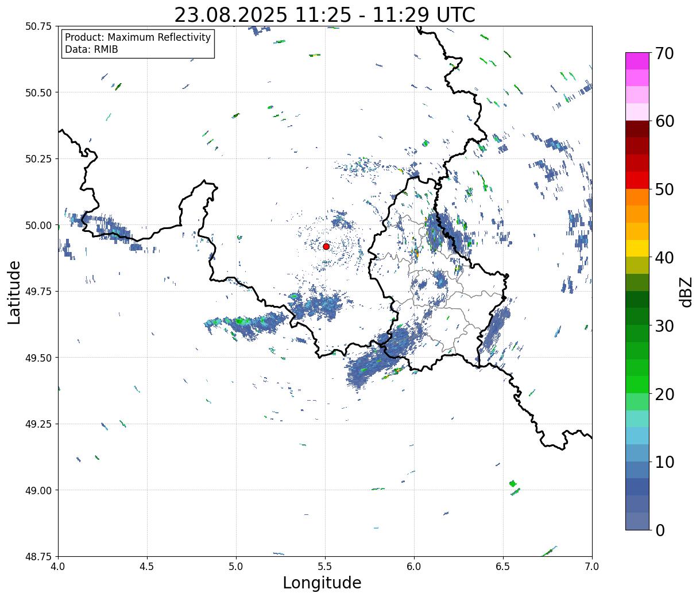Click the 'Data: RMIB' text line

(x=91, y=50)
